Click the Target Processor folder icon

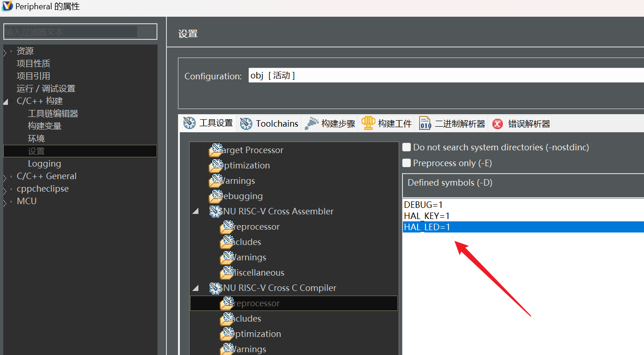click(x=216, y=150)
